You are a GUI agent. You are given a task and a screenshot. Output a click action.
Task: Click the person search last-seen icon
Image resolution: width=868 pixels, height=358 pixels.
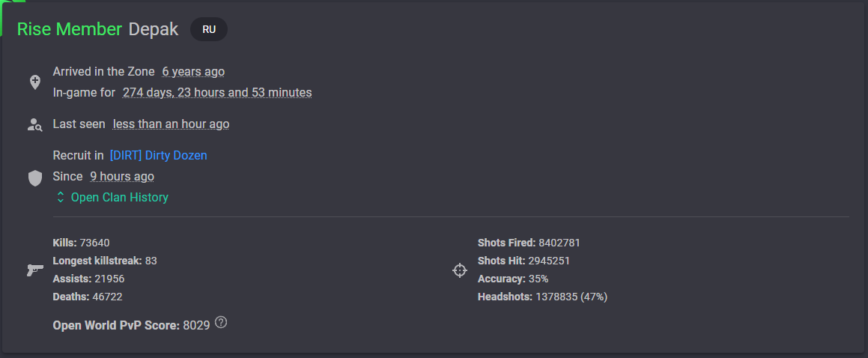[35, 124]
